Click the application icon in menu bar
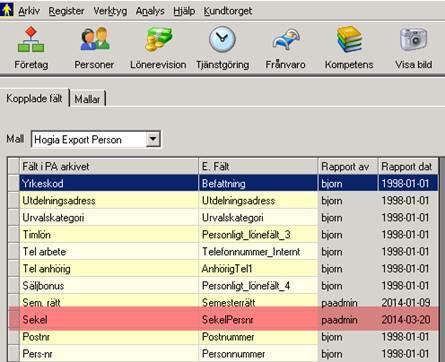This screenshot has height=362, width=445. (x=6, y=9)
